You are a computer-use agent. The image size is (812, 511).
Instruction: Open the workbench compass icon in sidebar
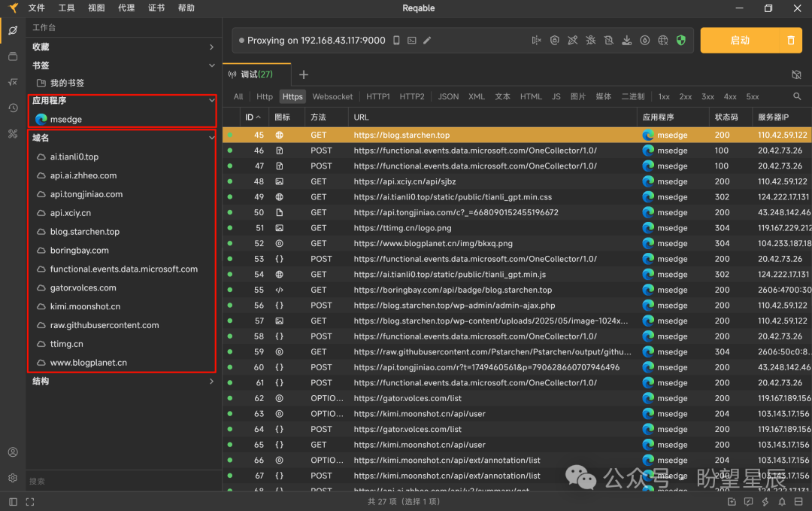point(13,31)
